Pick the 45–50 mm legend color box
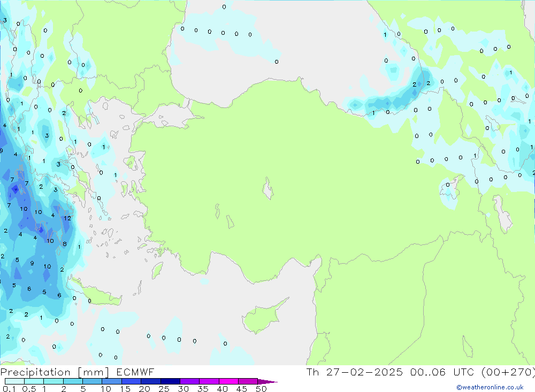Viewport: 535px width, 392px height. coord(248,381)
